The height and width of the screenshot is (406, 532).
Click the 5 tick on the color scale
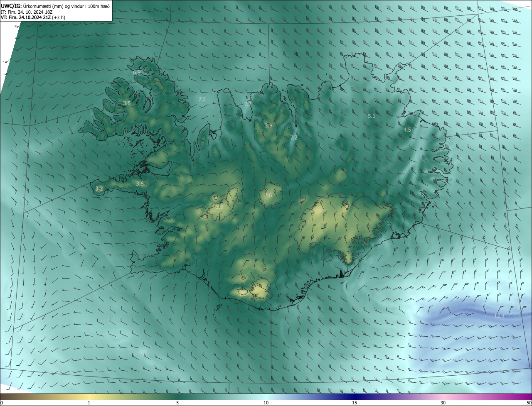[x=177, y=403]
